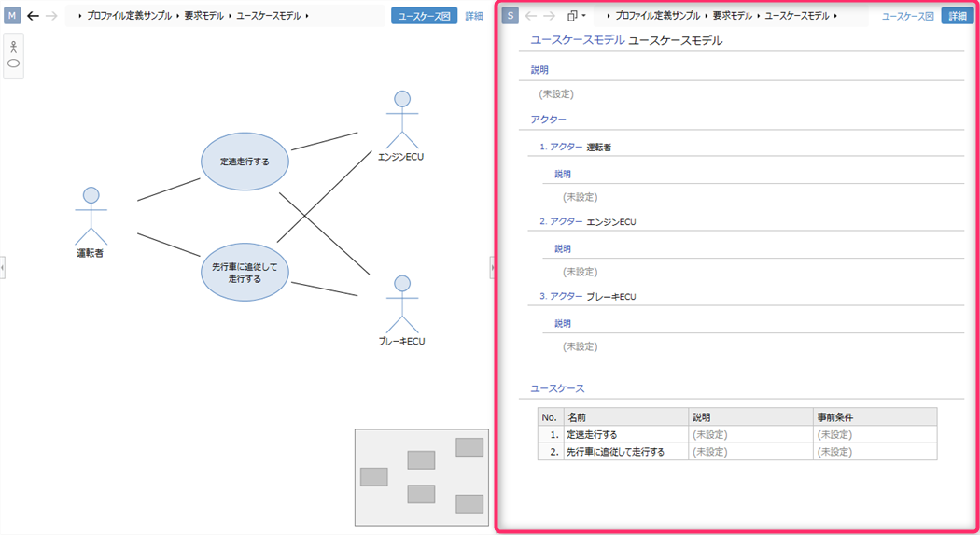Viewport: 980px width, 535px height.
Task: Open 要求モデル breadcrumb in the right pane
Action: click(x=733, y=16)
